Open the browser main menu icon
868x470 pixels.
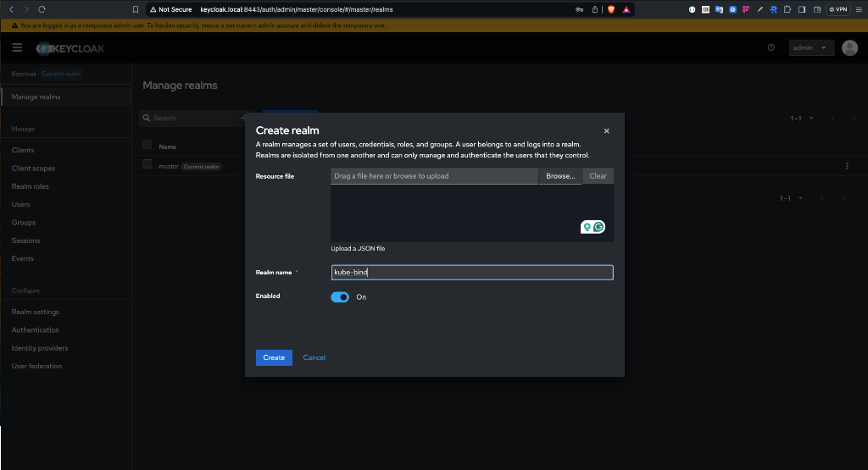860,9
